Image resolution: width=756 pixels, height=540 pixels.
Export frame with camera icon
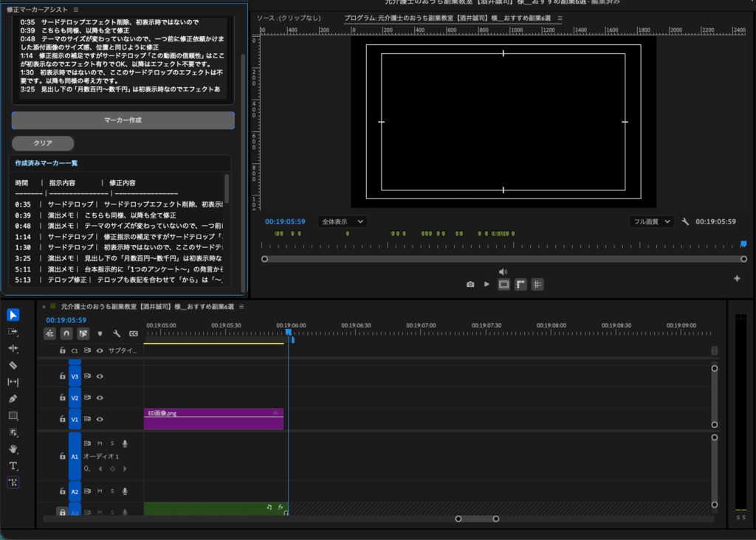click(x=470, y=284)
